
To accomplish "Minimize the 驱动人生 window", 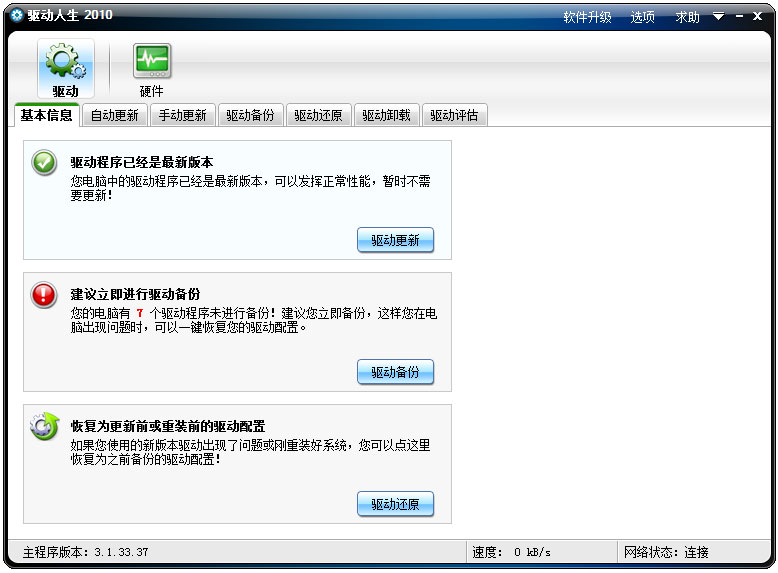I will click(739, 16).
